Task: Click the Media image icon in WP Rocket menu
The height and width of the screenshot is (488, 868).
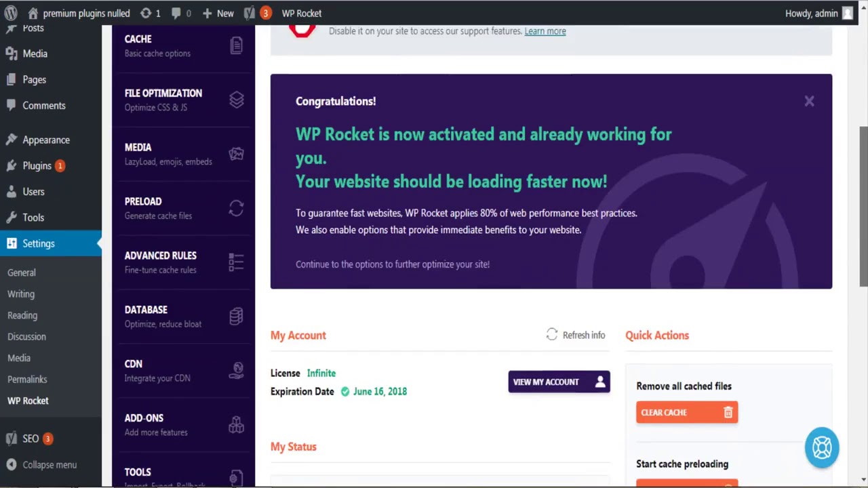Action: point(236,154)
